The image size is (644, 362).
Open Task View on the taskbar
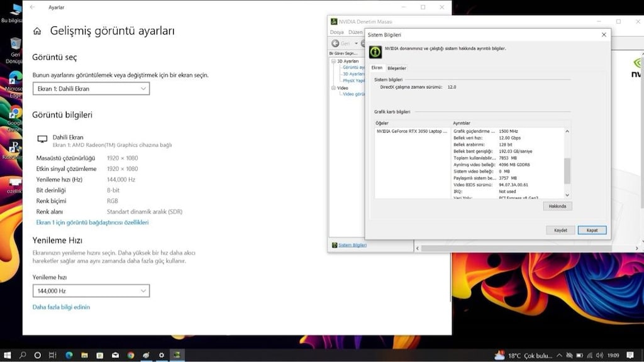[53, 355]
